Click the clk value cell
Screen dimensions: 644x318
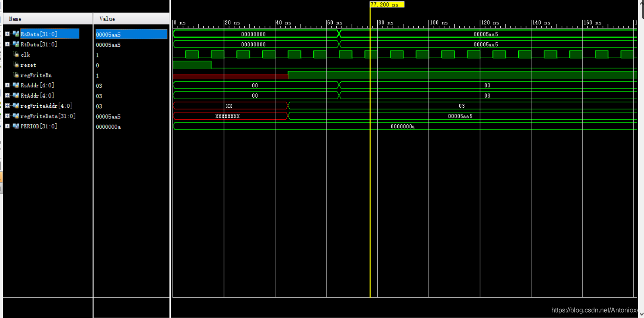point(98,55)
